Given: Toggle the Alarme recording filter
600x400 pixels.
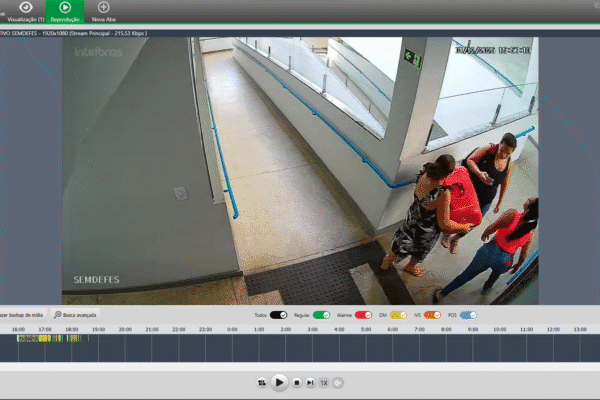Looking at the screenshot, I should click(x=363, y=314).
